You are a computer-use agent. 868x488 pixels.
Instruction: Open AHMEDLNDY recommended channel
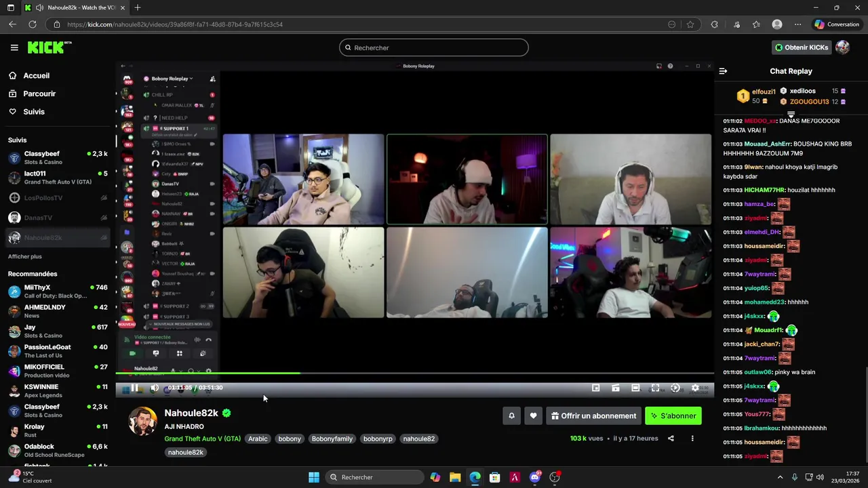(x=58, y=311)
